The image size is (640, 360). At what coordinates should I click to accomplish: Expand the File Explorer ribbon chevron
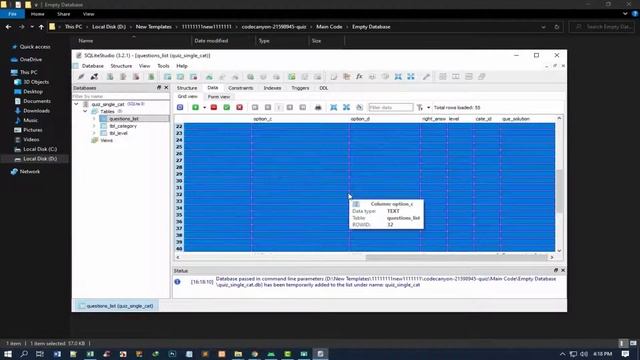(x=625, y=14)
